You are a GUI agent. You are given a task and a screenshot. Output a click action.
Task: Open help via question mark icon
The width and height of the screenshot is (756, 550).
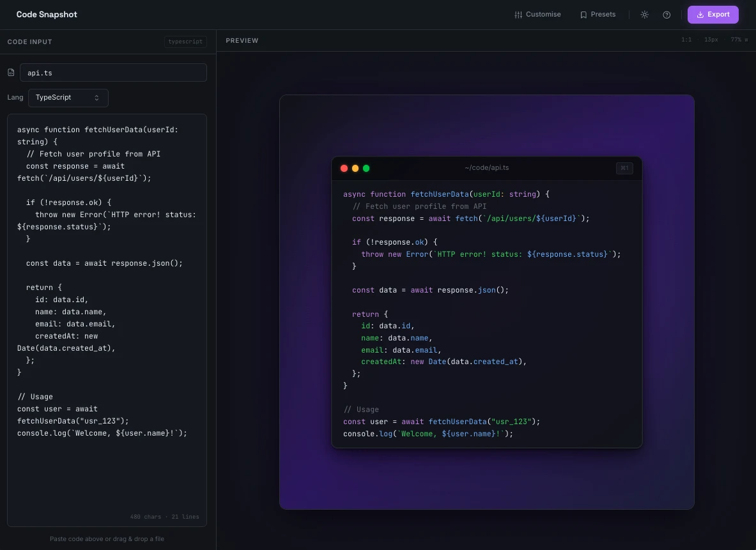[x=667, y=15]
